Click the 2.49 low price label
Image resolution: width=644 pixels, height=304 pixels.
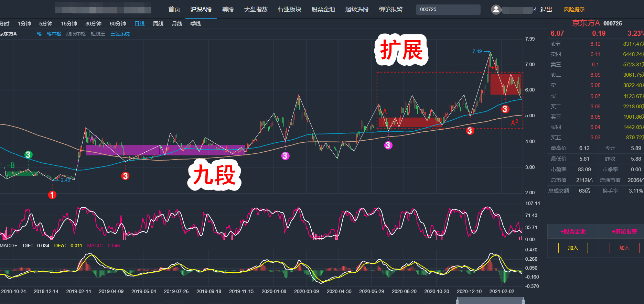coord(65,180)
